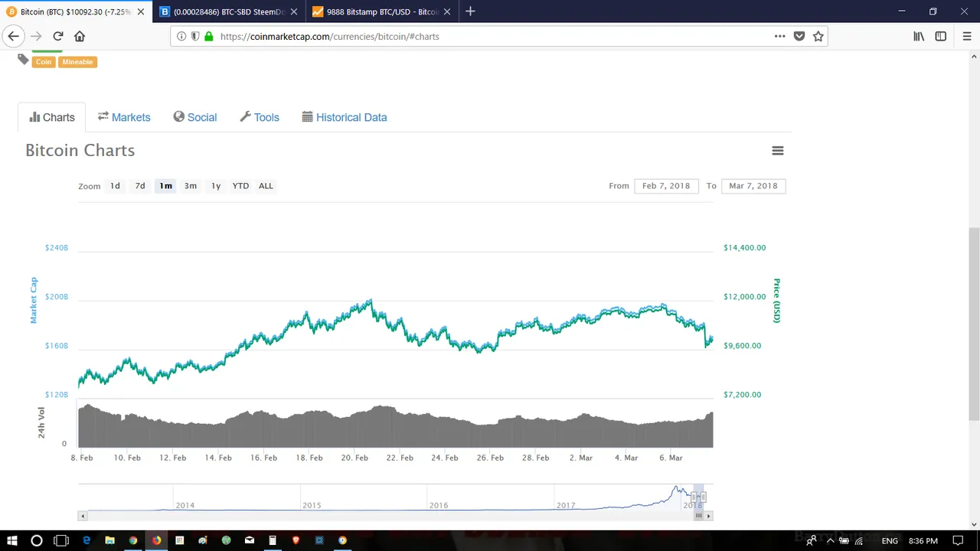Switch to the Historical Data tab
The image size is (980, 551).
[x=345, y=117]
